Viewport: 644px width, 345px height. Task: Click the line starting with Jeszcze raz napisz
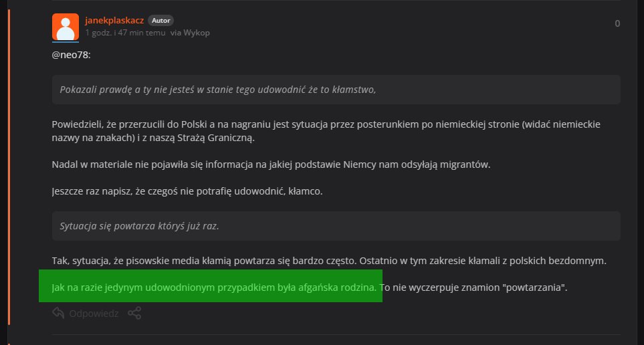187,191
